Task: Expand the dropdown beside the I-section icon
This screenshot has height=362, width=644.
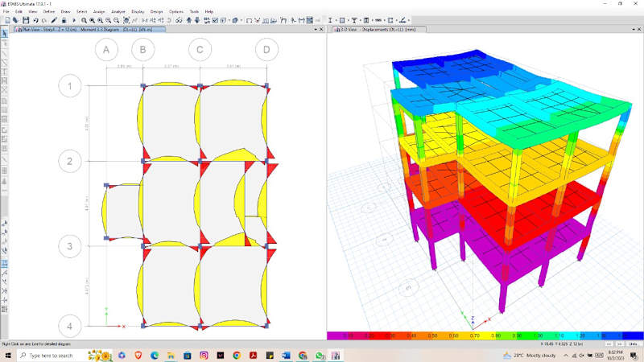Action: click(336, 20)
